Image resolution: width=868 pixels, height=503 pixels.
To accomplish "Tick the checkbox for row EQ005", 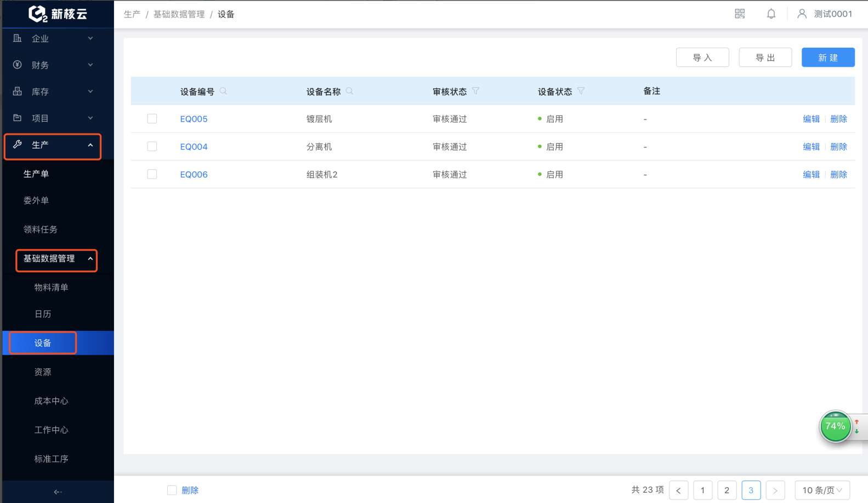I will [x=152, y=118].
